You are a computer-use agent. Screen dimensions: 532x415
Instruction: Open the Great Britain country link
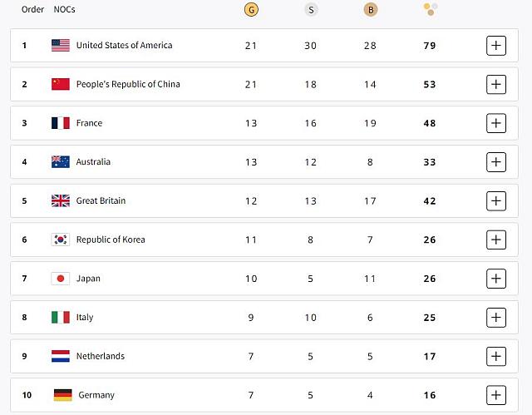coord(101,200)
